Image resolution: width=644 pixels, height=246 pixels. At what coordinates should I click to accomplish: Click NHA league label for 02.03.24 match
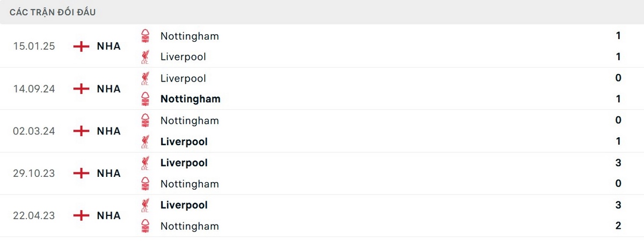point(109,131)
